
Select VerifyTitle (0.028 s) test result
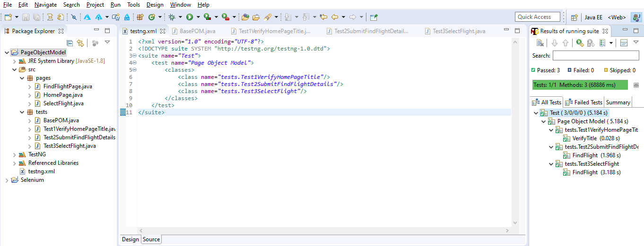click(x=591, y=138)
